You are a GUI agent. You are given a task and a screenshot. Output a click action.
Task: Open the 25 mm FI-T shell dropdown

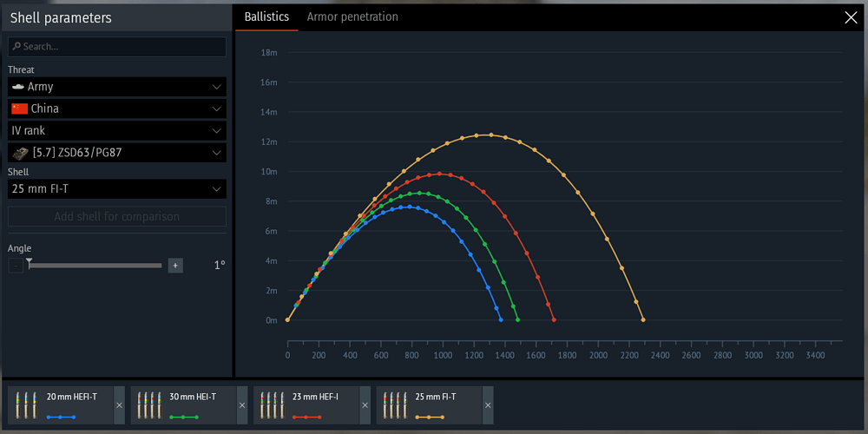(x=116, y=189)
